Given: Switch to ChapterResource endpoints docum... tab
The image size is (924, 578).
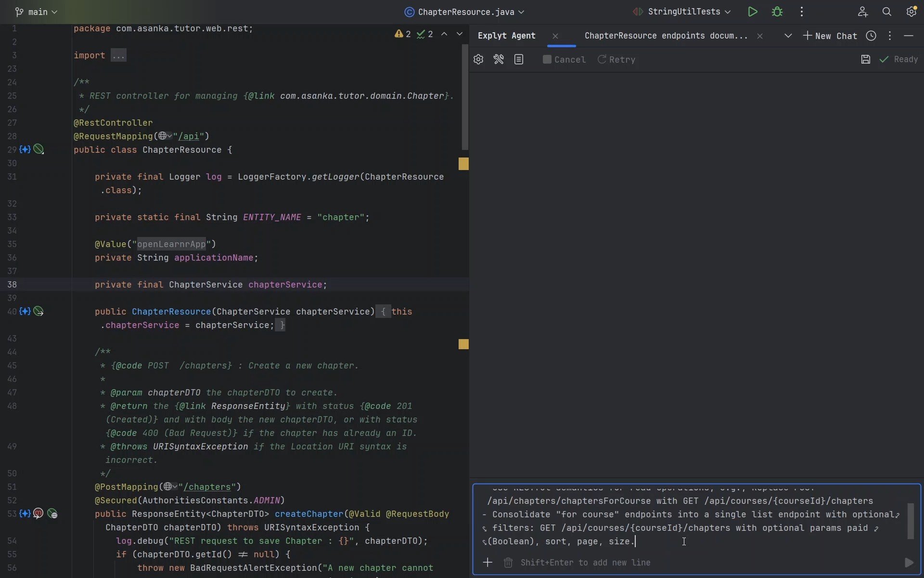Looking at the screenshot, I should click(x=666, y=36).
